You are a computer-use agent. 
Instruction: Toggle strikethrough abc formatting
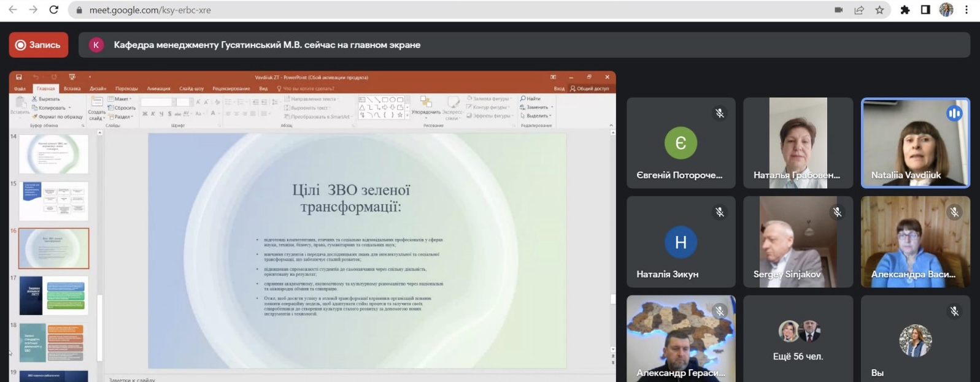178,113
